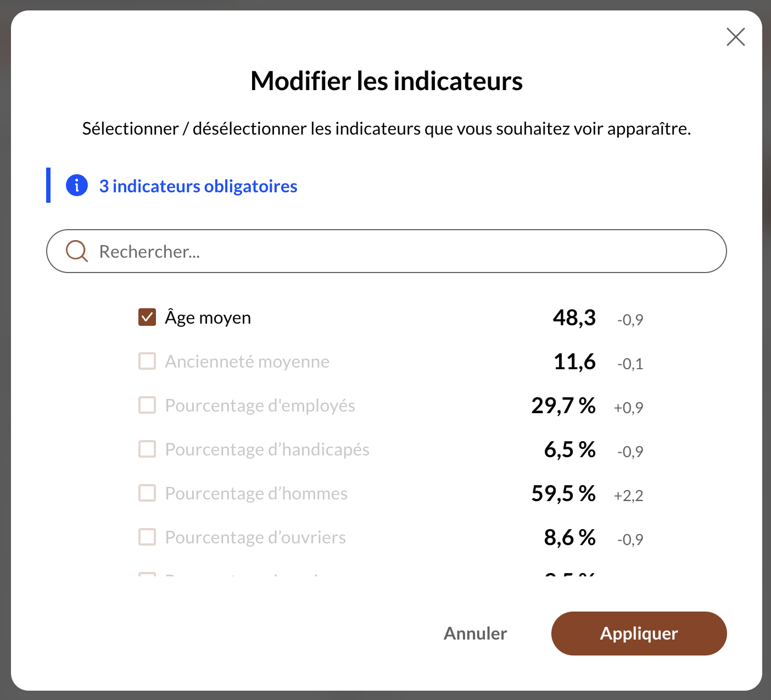Close the Modifier les indicateurs dialog
The width and height of the screenshot is (771, 700).
pyautogui.click(x=735, y=37)
